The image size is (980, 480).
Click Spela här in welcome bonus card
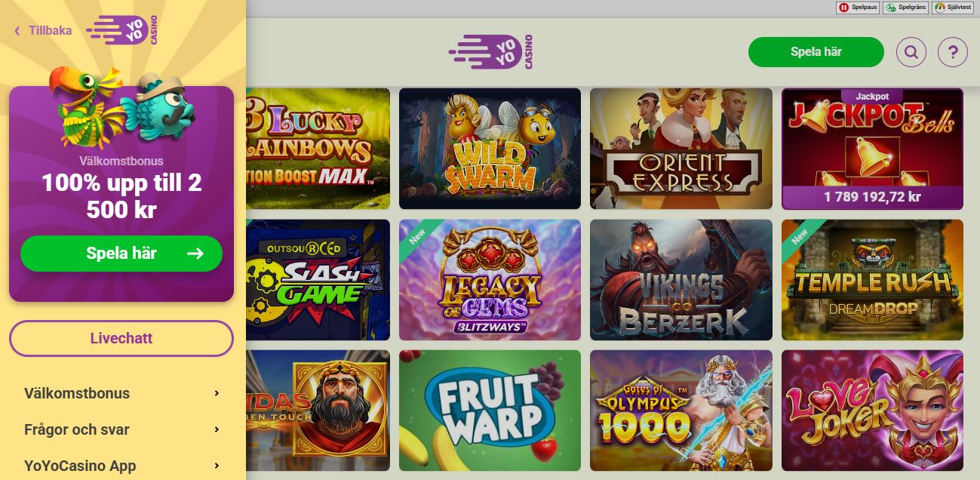tap(121, 254)
